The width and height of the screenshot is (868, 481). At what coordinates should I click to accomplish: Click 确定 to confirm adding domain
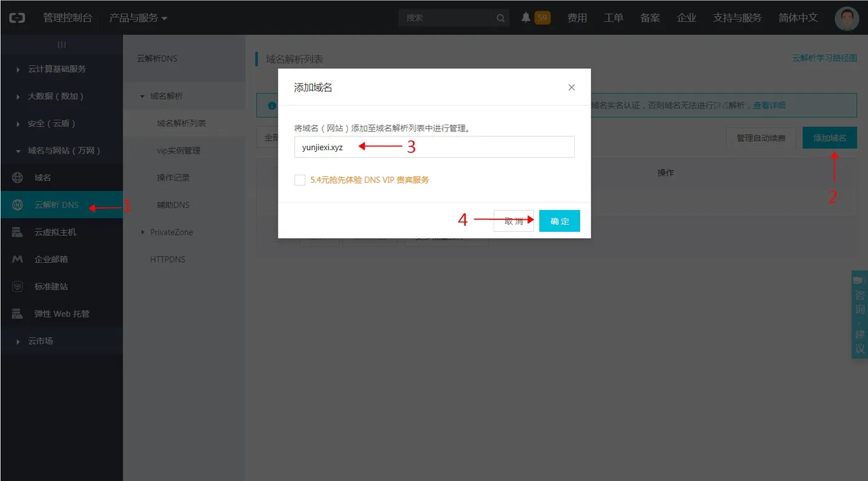559,221
